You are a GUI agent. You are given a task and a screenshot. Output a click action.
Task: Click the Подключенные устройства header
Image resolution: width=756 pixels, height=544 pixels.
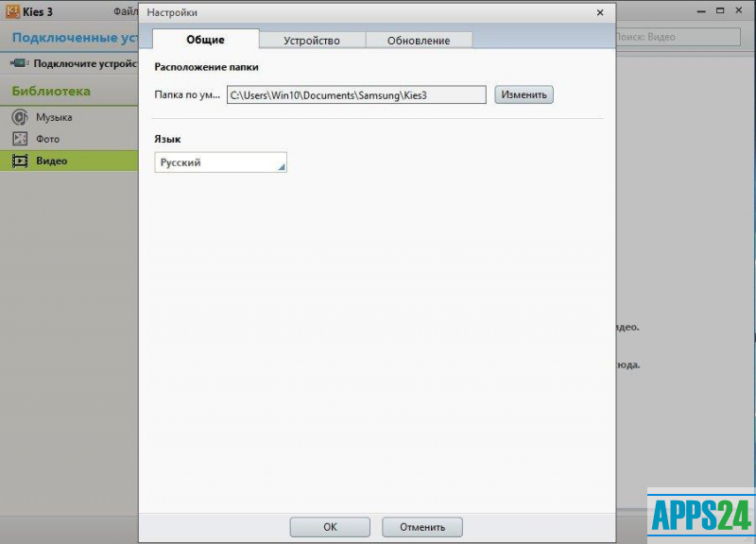coord(76,38)
